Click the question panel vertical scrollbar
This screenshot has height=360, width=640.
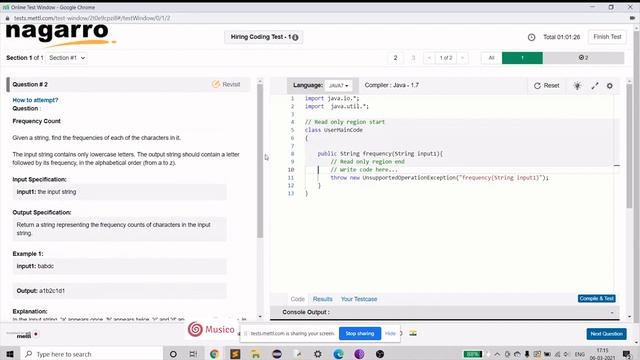(x=260, y=161)
